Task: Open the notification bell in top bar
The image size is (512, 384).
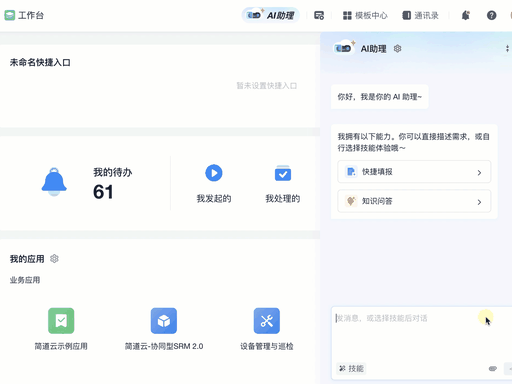Action: [466, 15]
